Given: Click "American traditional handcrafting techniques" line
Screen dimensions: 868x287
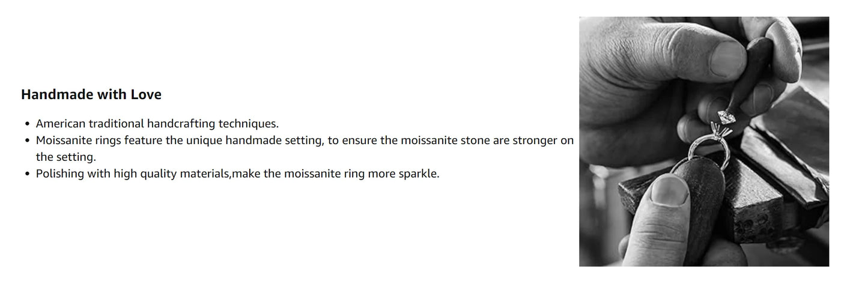Looking at the screenshot, I should click(157, 124).
